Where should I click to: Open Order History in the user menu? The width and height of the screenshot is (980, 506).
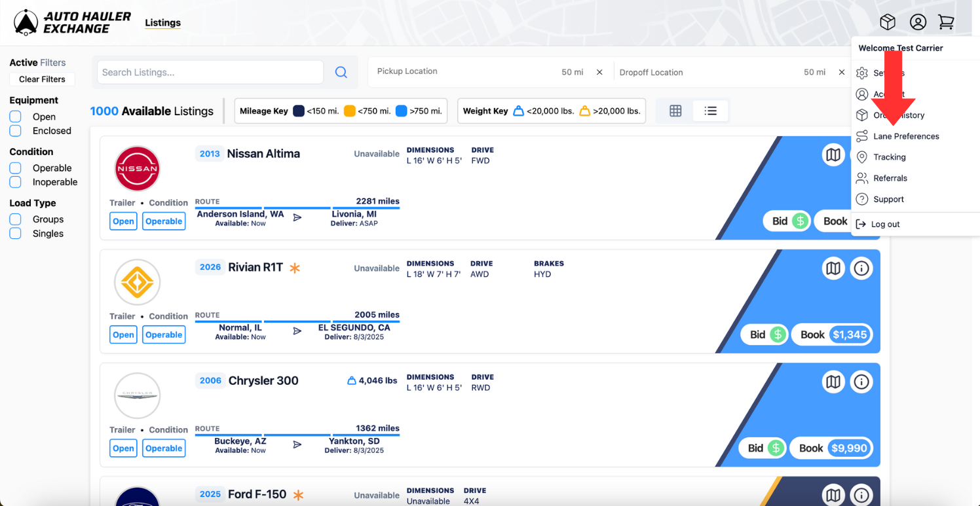click(899, 115)
